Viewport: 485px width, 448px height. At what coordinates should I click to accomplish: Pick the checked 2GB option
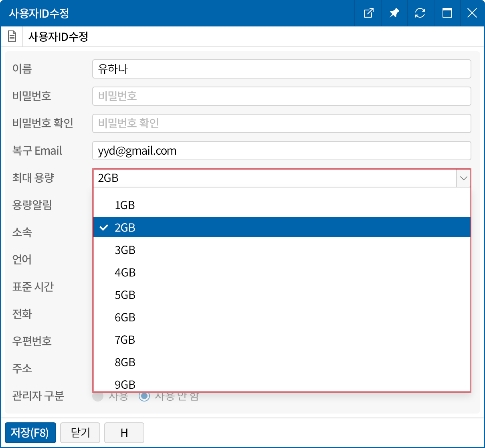125,228
